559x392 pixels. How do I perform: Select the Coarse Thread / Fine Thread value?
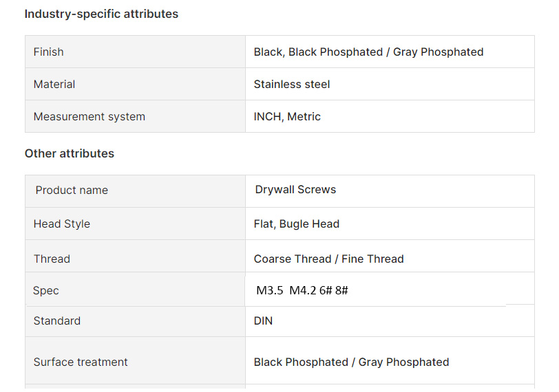[x=328, y=259]
